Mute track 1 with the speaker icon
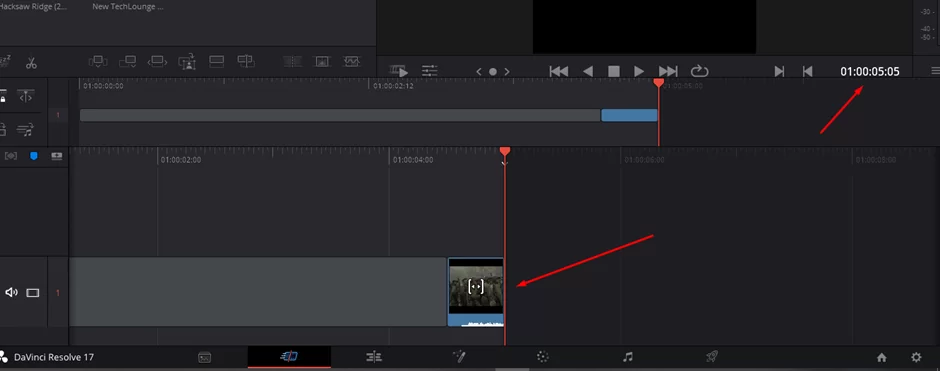The image size is (940, 371). (x=11, y=292)
